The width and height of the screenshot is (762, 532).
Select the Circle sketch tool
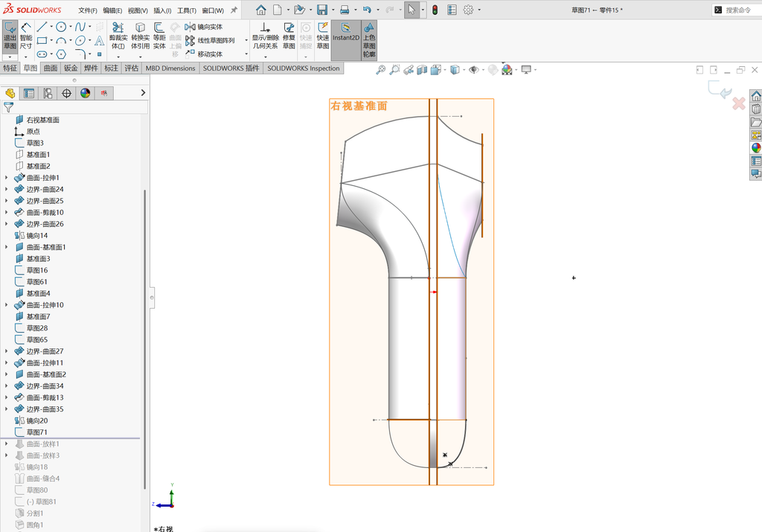pyautogui.click(x=61, y=28)
